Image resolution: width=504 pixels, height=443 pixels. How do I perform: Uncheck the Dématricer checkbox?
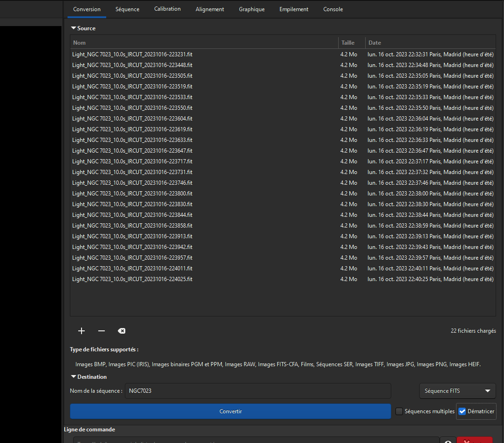462,411
